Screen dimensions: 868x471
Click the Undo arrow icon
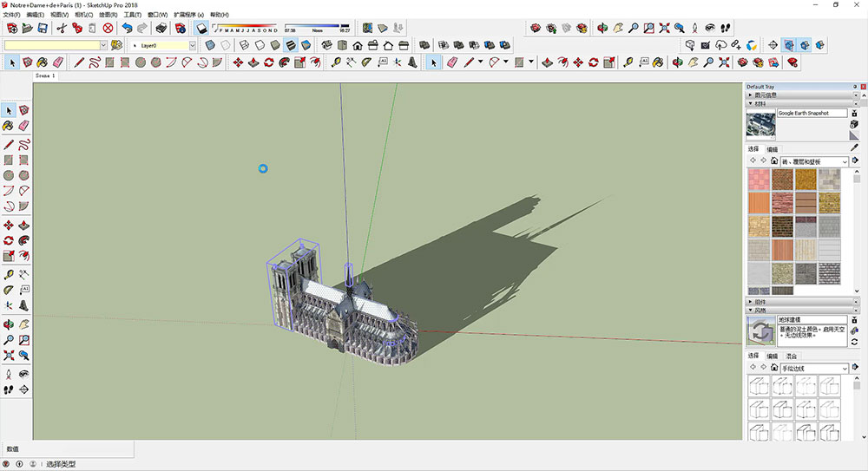127,28
